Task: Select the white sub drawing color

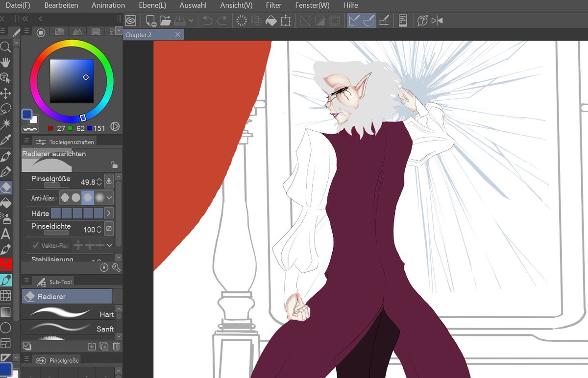Action: click(x=34, y=120)
